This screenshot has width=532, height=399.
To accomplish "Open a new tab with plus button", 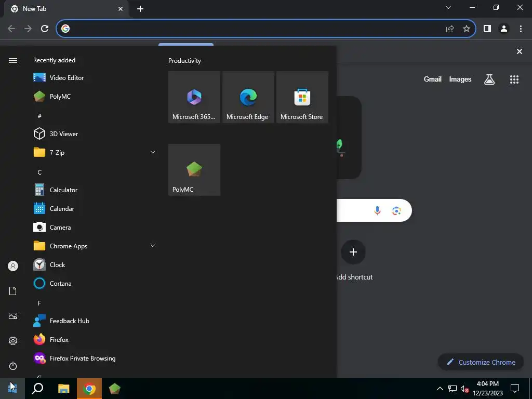I will 140,9.
